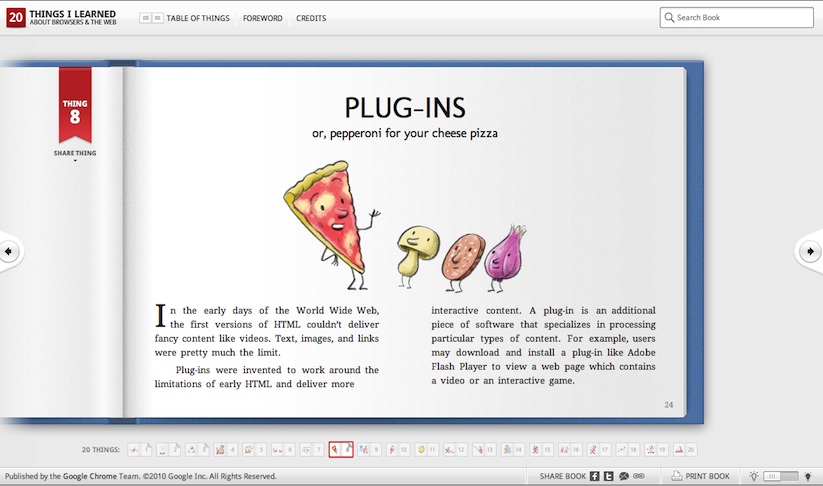Go to the next page arrow
This screenshot has width=823, height=486.
pyautogui.click(x=811, y=251)
